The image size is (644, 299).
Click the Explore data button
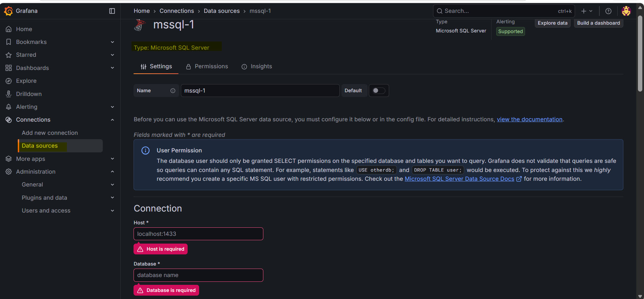552,23
